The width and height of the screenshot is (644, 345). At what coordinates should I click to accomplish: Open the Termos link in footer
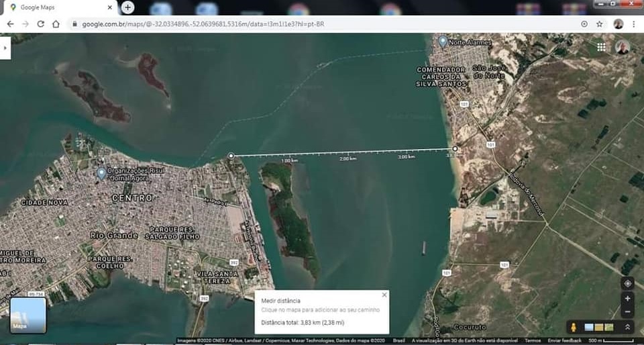tap(533, 341)
